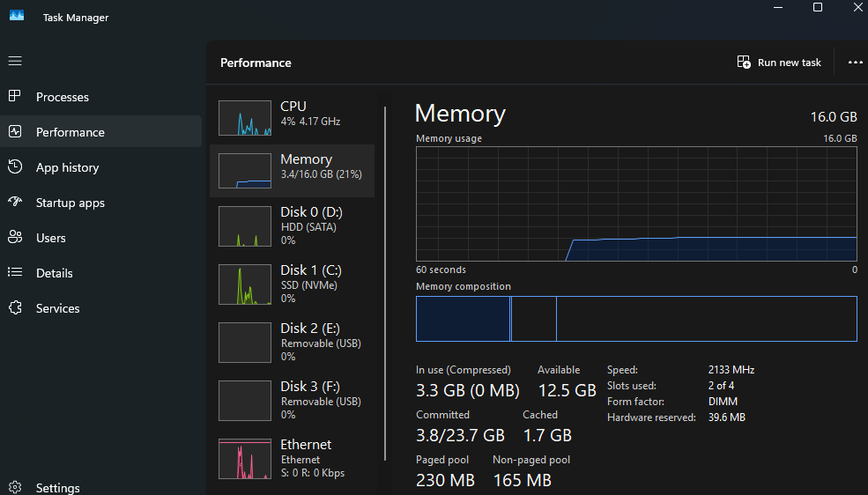Click the free segment of Memory composition bar
The width and height of the screenshot is (868, 495).
click(707, 319)
